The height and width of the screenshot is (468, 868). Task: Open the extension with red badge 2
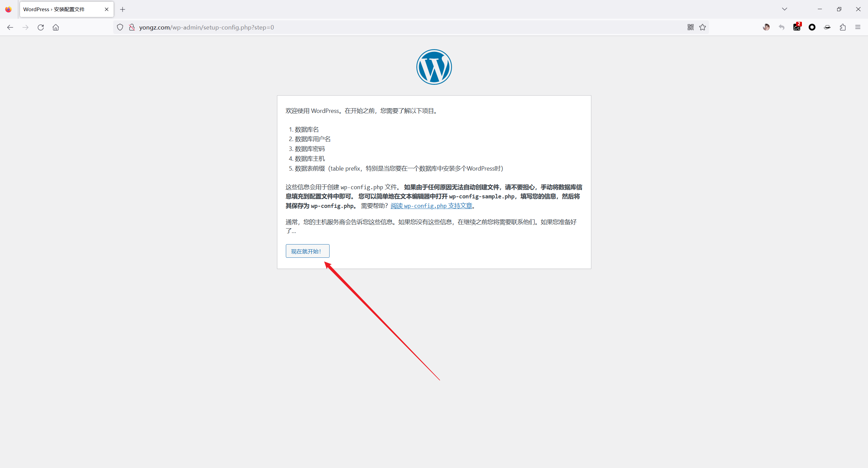pyautogui.click(x=797, y=27)
